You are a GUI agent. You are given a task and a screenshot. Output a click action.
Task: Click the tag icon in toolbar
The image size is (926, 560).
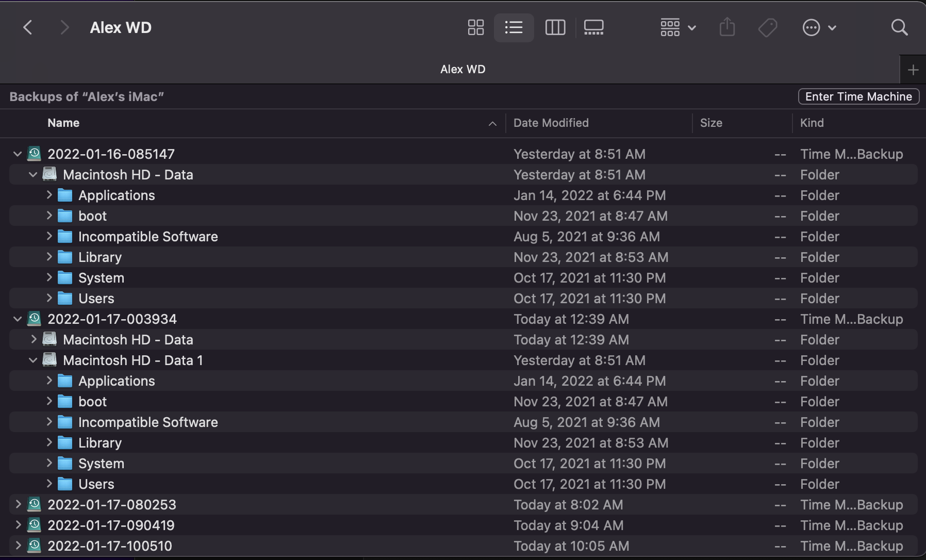pos(768,27)
